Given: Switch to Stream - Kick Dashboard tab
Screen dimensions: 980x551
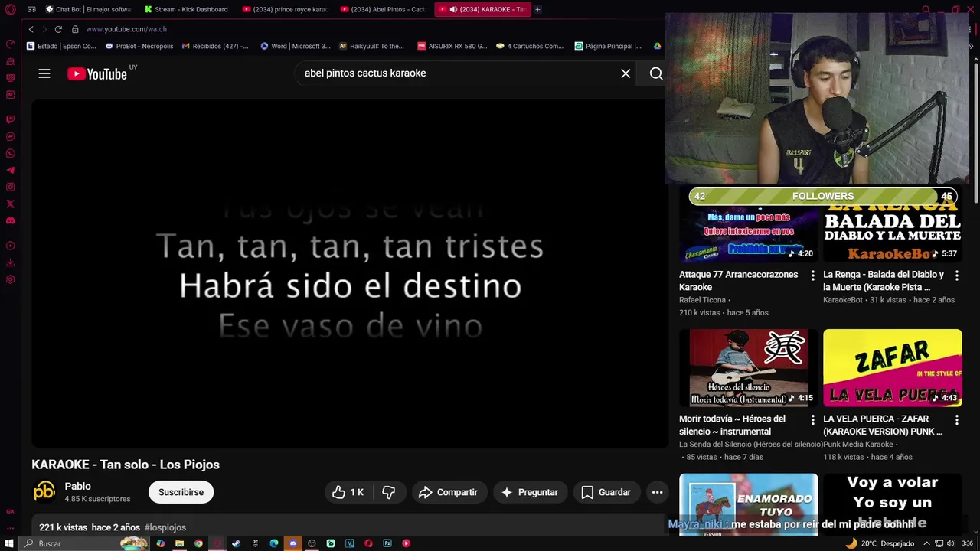Looking at the screenshot, I should [187, 9].
